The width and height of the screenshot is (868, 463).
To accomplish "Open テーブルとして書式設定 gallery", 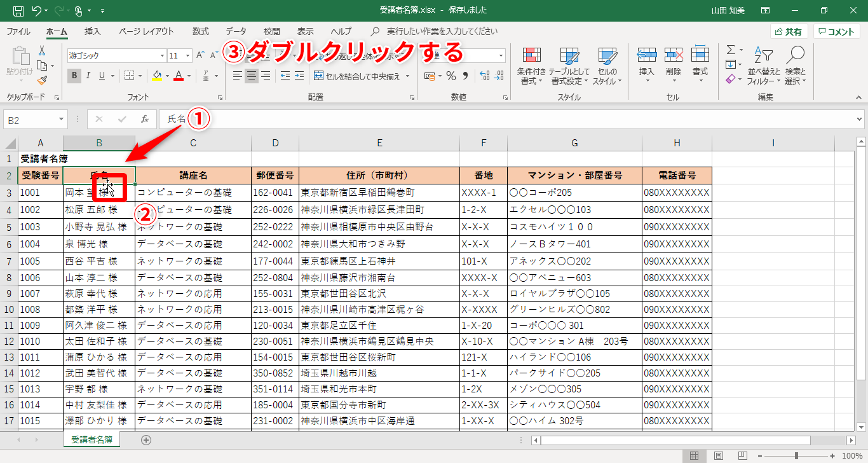I will 569,66.
